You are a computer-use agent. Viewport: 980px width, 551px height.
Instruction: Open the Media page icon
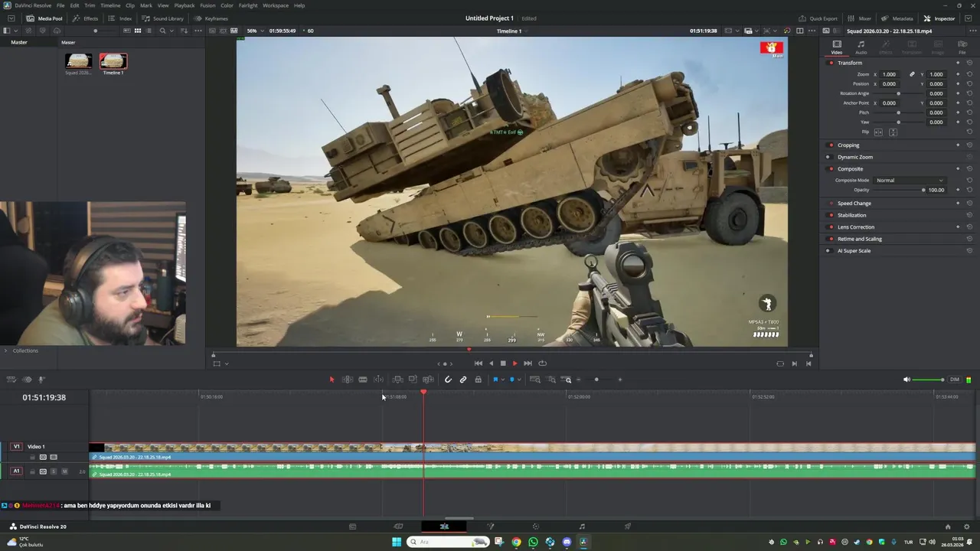click(352, 527)
